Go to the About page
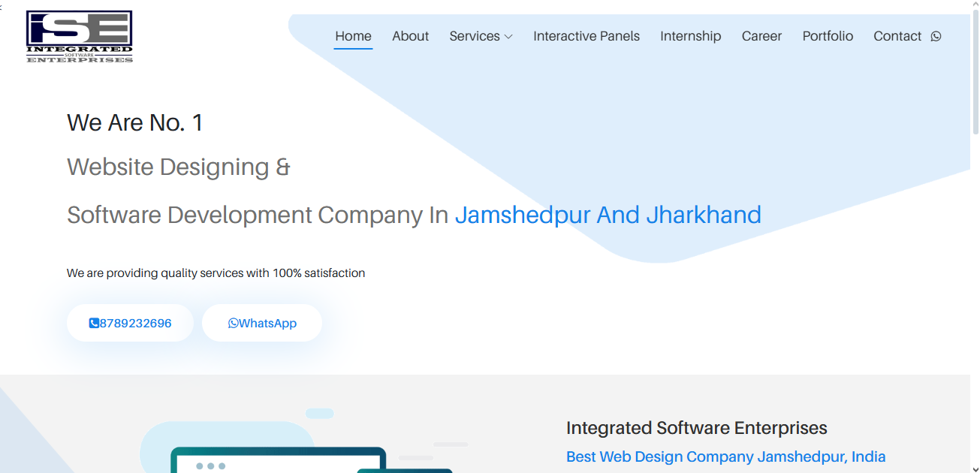Image resolution: width=980 pixels, height=473 pixels. pos(410,36)
